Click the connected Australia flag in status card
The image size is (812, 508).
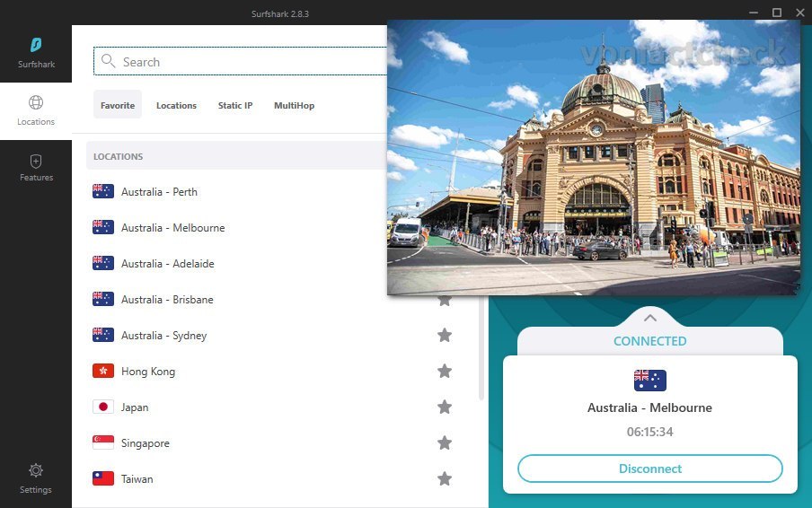(x=650, y=381)
